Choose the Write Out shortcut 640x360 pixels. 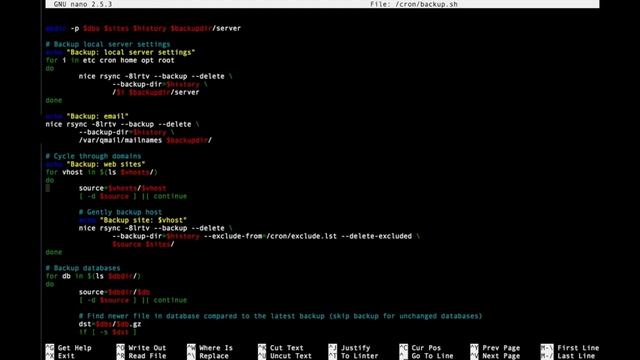[141, 348]
